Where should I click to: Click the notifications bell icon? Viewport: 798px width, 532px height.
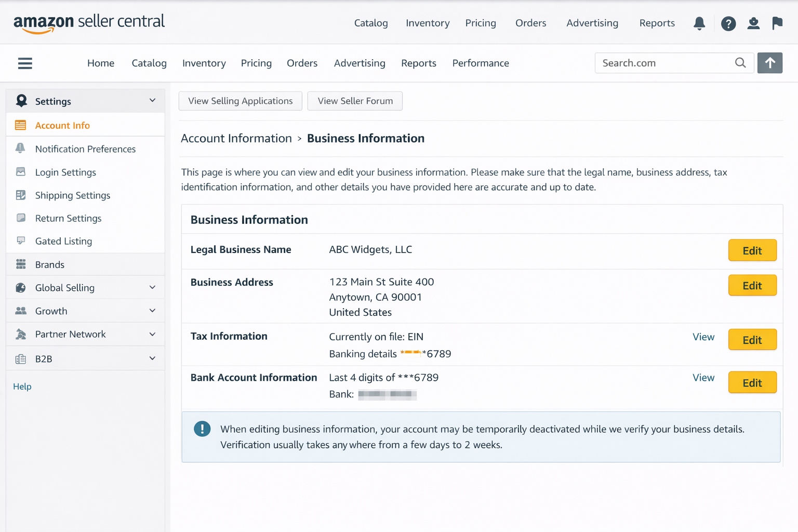699,23
